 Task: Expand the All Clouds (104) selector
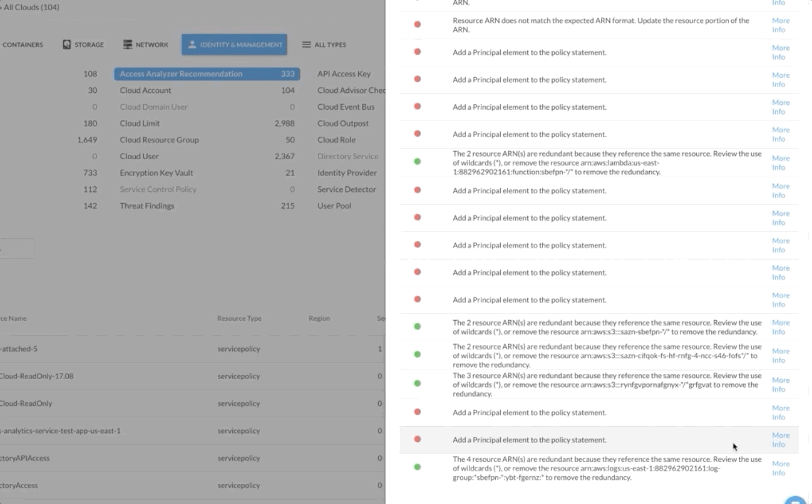pyautogui.click(x=30, y=8)
